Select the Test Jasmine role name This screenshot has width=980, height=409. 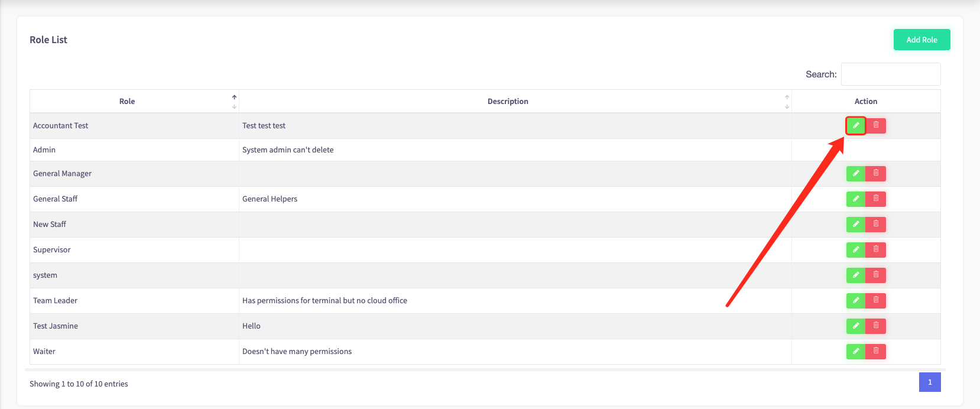pyautogui.click(x=56, y=326)
